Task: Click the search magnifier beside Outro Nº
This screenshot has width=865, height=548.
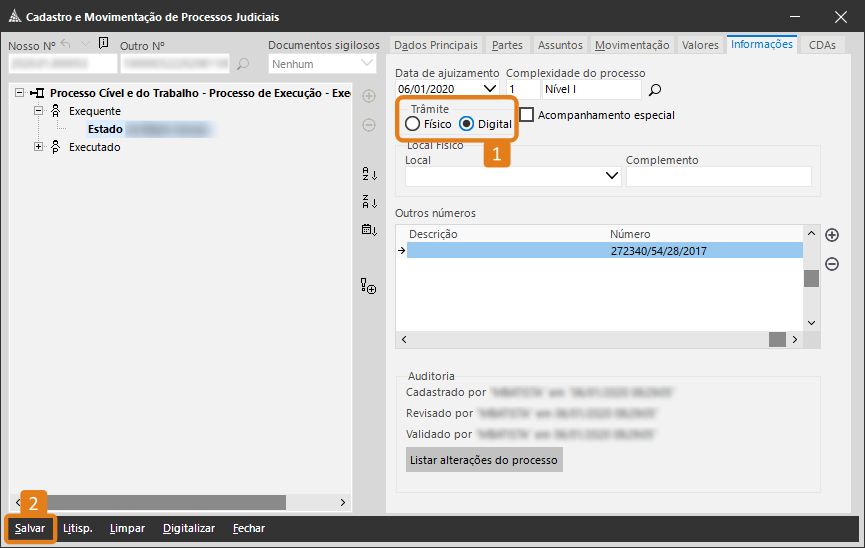Action: [243, 65]
